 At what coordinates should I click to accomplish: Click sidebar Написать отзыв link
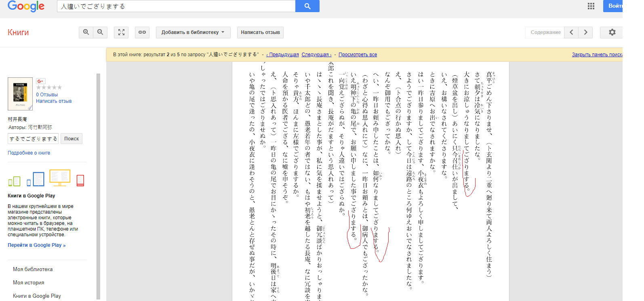(54, 101)
